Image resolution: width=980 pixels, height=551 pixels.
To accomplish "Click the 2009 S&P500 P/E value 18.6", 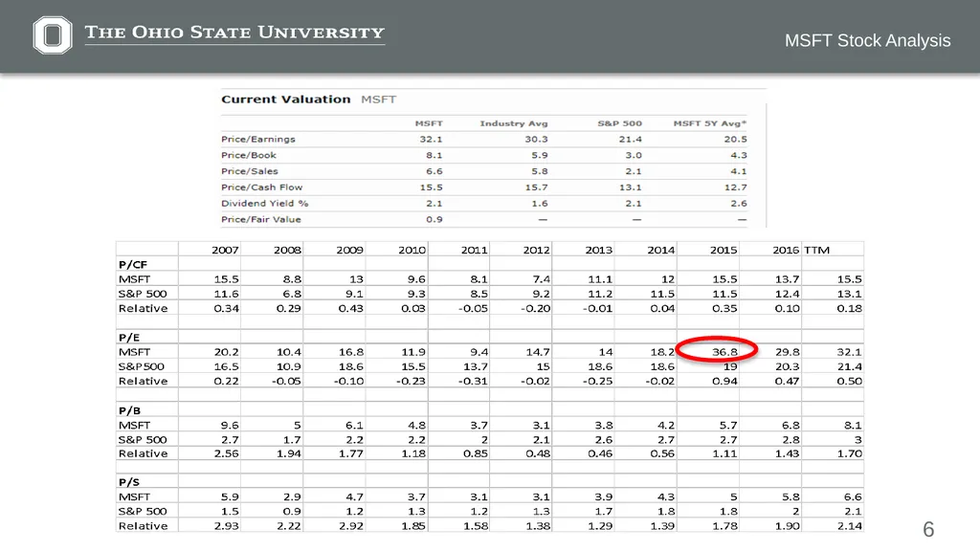I will click(350, 366).
